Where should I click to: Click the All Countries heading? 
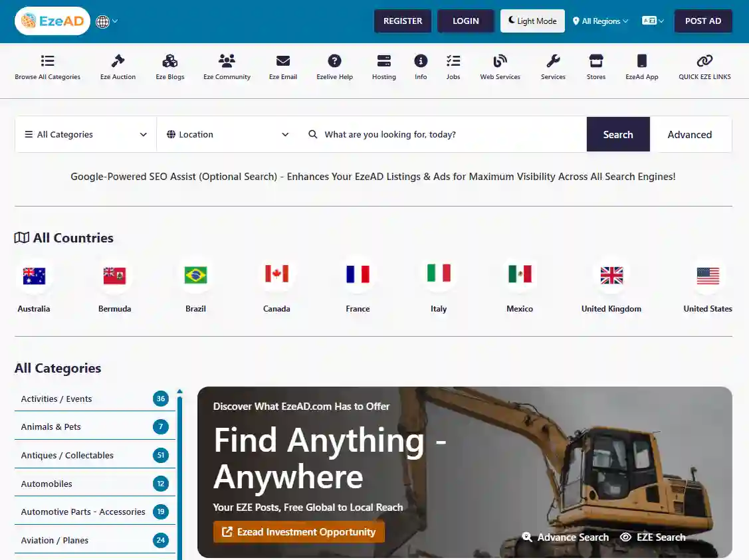pos(64,238)
